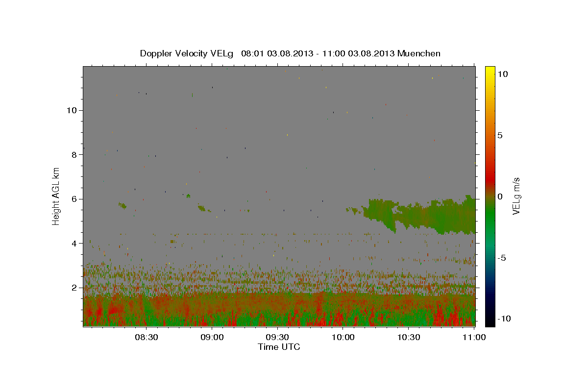
Task: Click the 'VELg m/s' colorbar title
Action: 517,196
